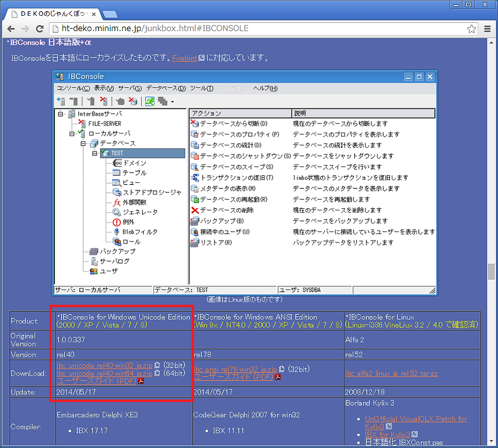Screen dimensions: 498x448
Task: Click the scrollbar down arrow
Action: tap(491, 441)
